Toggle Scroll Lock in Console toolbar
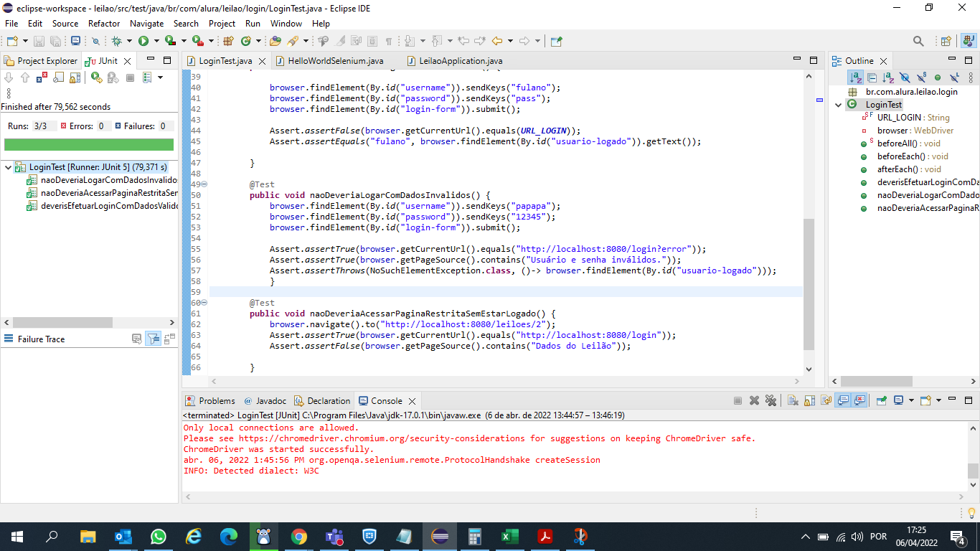Image resolution: width=980 pixels, height=551 pixels. (x=809, y=401)
